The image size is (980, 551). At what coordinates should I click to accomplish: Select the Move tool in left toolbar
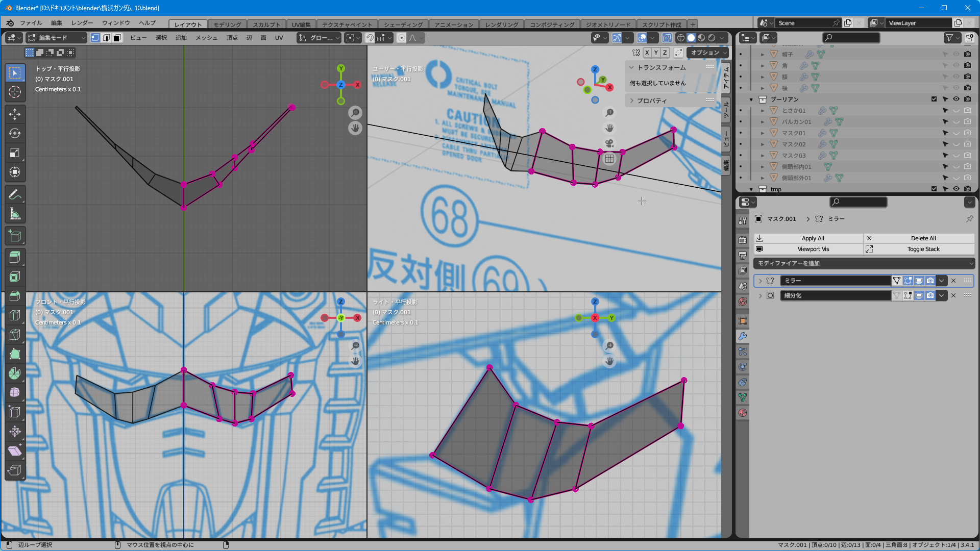coord(15,114)
